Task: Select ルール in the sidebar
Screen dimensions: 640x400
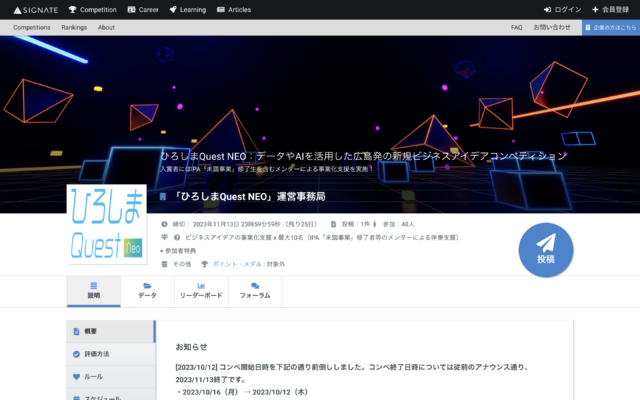Action: point(111,377)
